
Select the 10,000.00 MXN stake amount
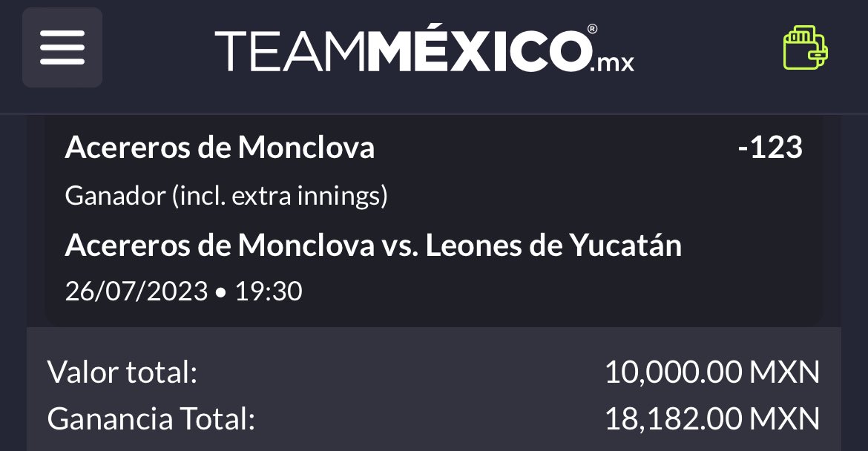pyautogui.click(x=712, y=372)
